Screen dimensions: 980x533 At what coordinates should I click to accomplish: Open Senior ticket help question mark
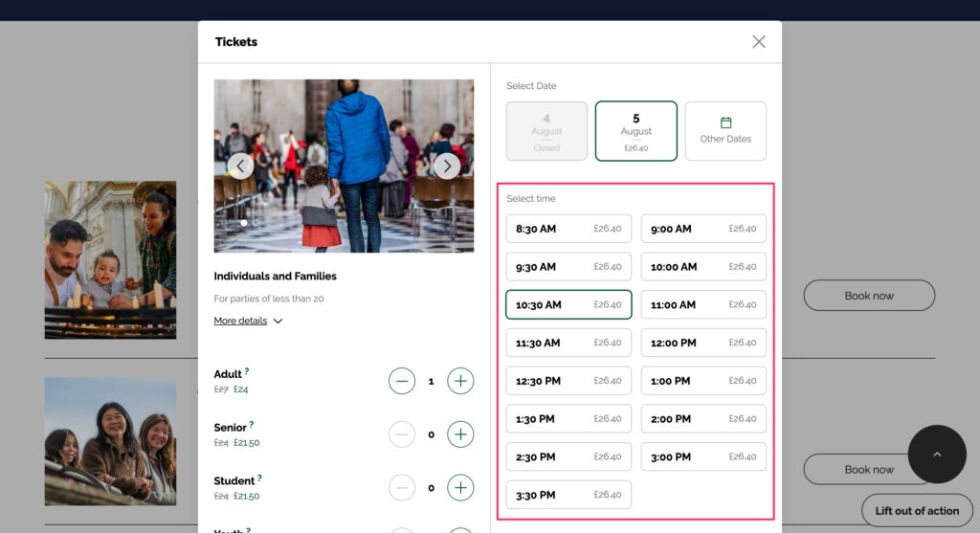(252, 425)
